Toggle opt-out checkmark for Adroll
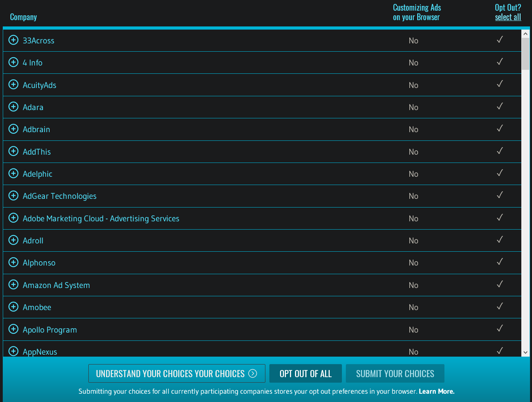 coord(500,239)
